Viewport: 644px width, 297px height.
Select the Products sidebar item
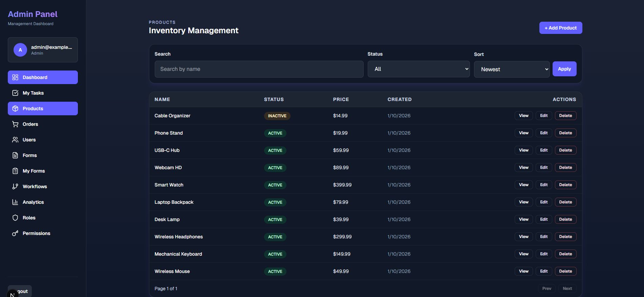(33, 108)
